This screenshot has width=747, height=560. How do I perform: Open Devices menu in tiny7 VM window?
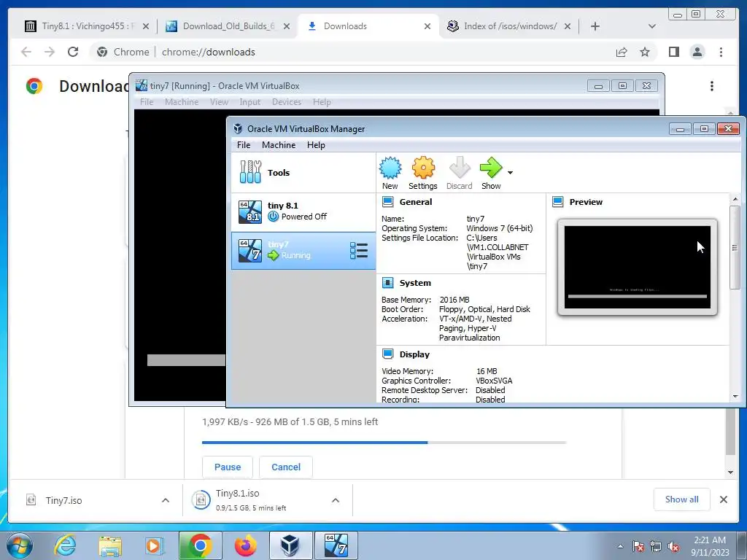(286, 102)
